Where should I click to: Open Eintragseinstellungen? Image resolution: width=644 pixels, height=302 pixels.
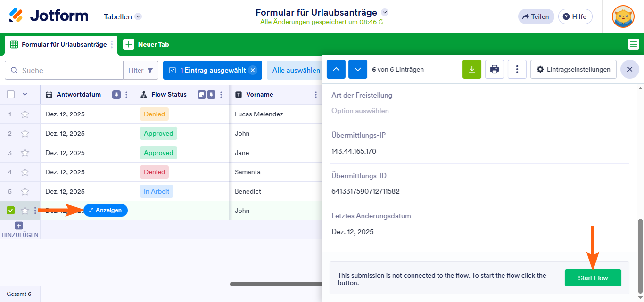click(573, 69)
